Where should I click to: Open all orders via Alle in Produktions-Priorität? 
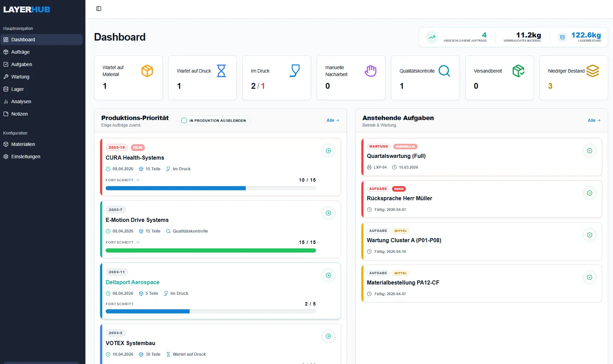coord(333,120)
